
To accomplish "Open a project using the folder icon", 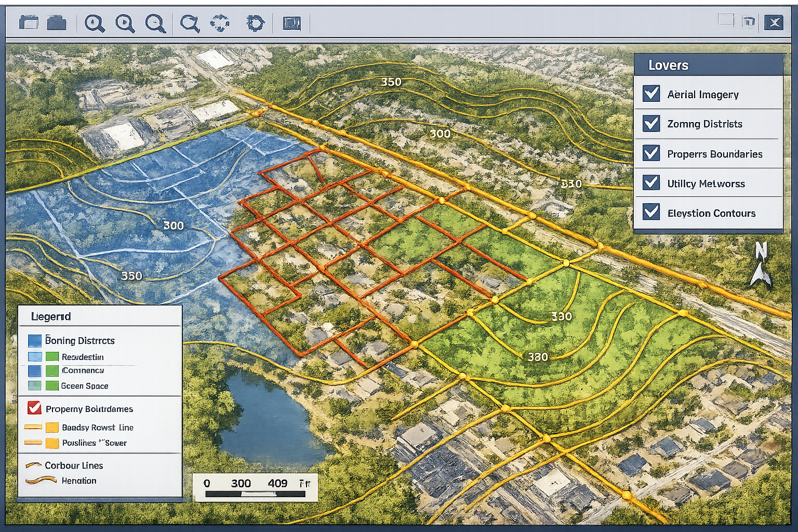I will [29, 23].
